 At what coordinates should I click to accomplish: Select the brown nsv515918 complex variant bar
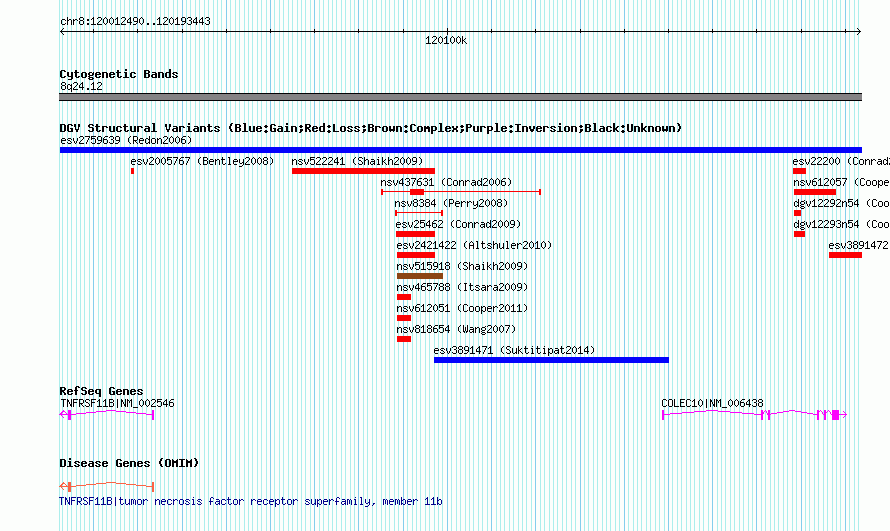[x=419, y=276]
